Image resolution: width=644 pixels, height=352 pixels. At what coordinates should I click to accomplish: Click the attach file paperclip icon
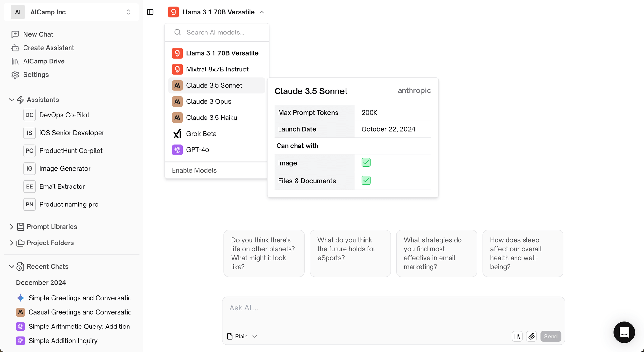click(x=531, y=336)
